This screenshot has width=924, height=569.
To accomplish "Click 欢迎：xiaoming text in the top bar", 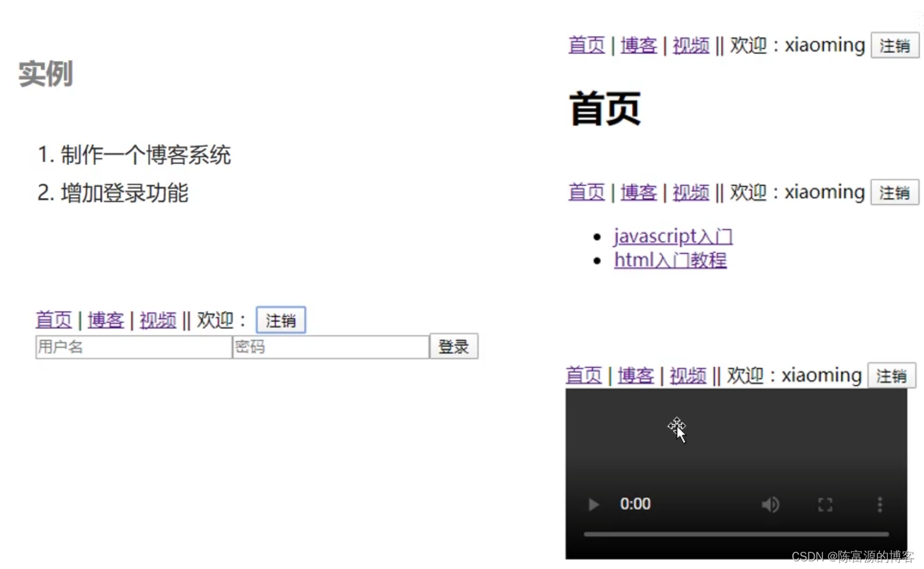I will pyautogui.click(x=797, y=45).
